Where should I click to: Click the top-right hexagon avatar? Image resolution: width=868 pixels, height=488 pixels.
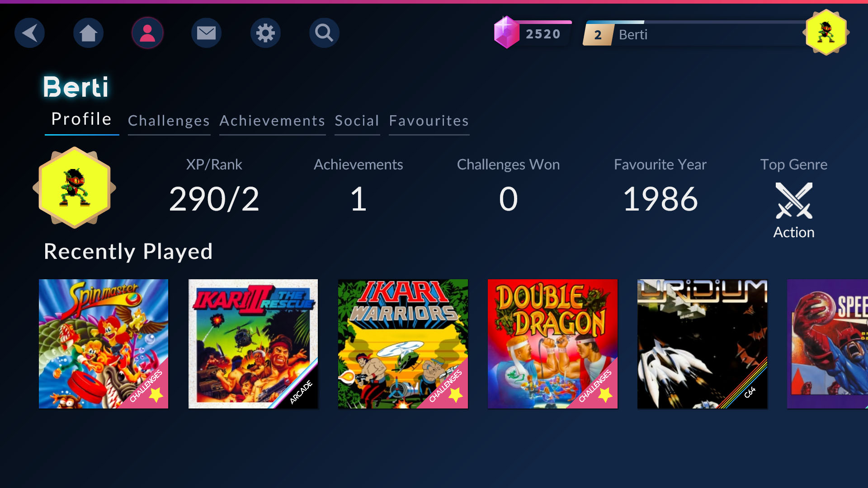click(x=826, y=33)
